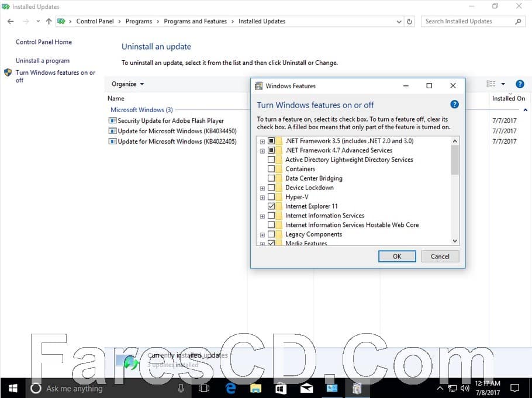Screen dimensions: 532x398
Task: Open the address bar history dropdown
Action: click(x=399, y=22)
